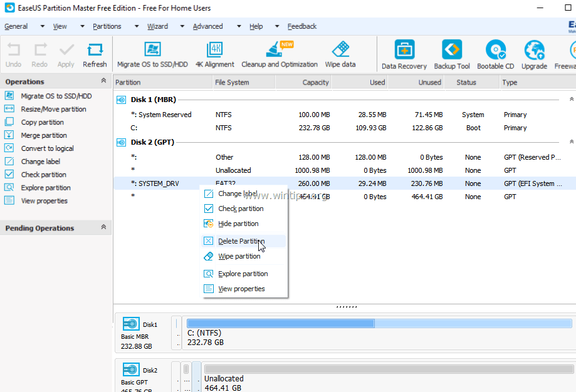
Task: Sort by the File System column header
Action: [x=244, y=82]
